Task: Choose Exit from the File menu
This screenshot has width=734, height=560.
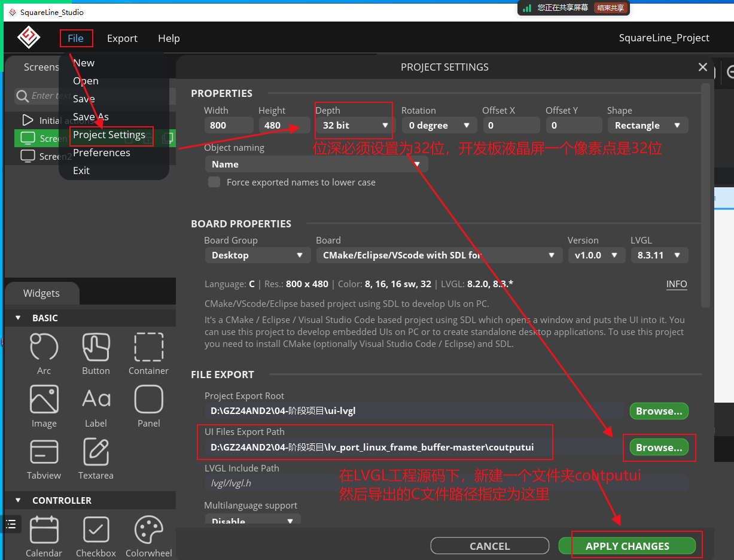Action: tap(81, 171)
